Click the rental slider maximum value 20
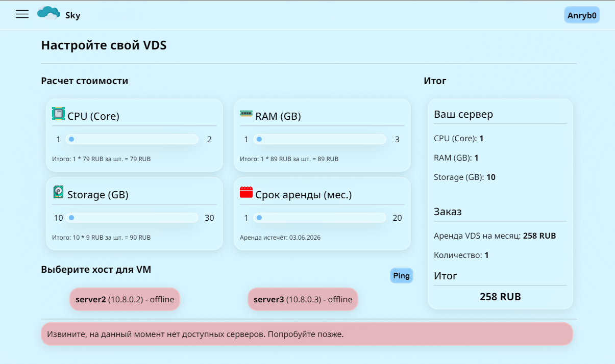The image size is (615, 364). tap(397, 218)
